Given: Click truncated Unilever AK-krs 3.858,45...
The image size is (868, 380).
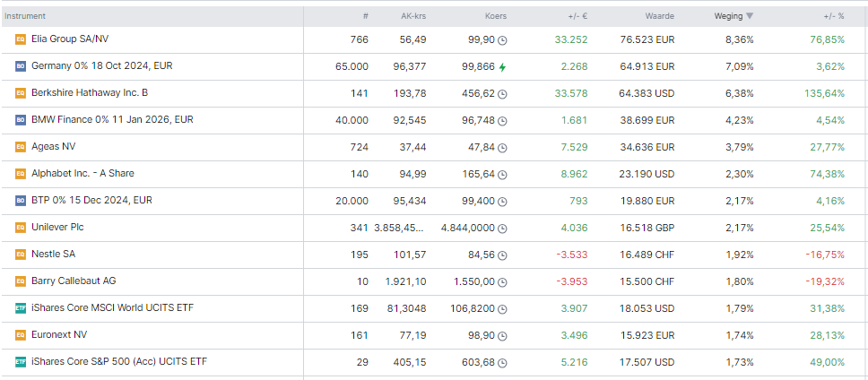Looking at the screenshot, I should tap(400, 228).
